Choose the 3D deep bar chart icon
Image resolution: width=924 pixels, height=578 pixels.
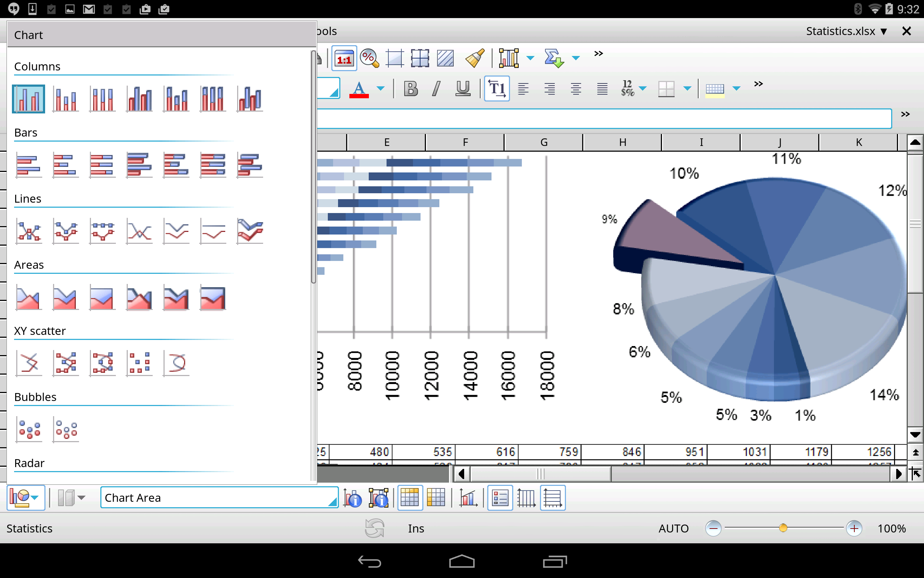click(x=249, y=165)
